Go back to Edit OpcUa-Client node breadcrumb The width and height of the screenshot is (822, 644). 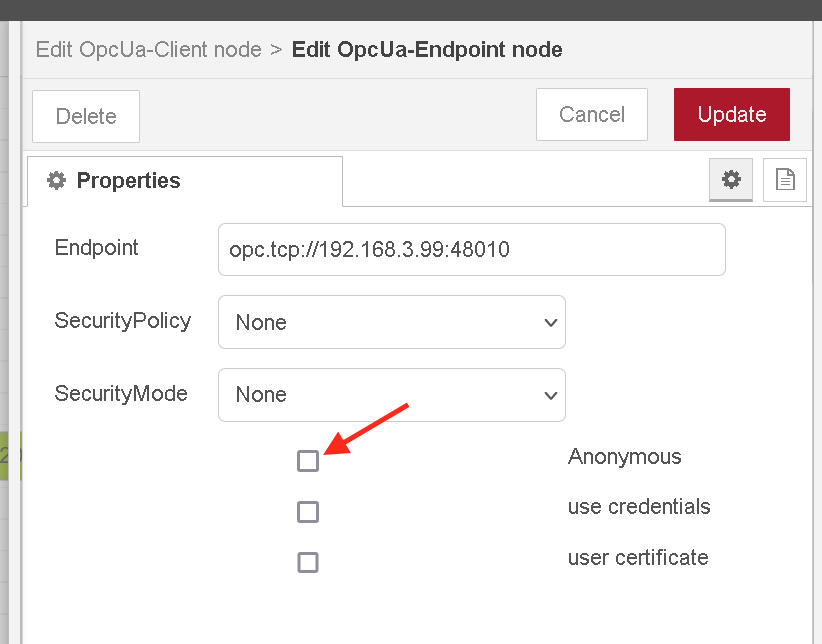148,50
